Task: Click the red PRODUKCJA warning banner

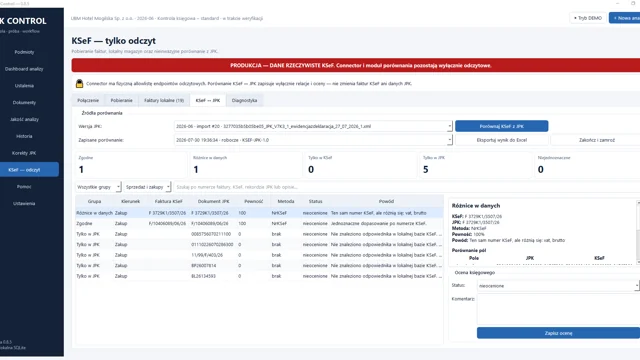Action: tap(356, 65)
